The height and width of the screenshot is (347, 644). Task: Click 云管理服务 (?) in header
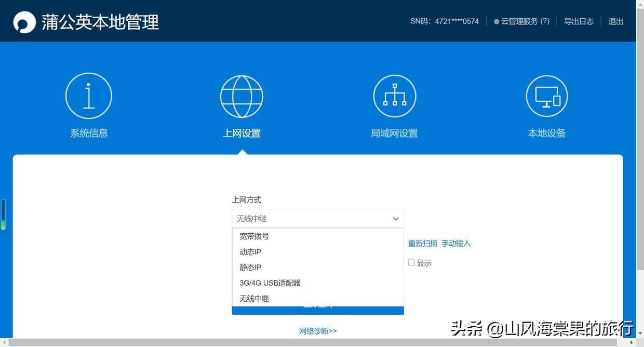click(x=525, y=21)
